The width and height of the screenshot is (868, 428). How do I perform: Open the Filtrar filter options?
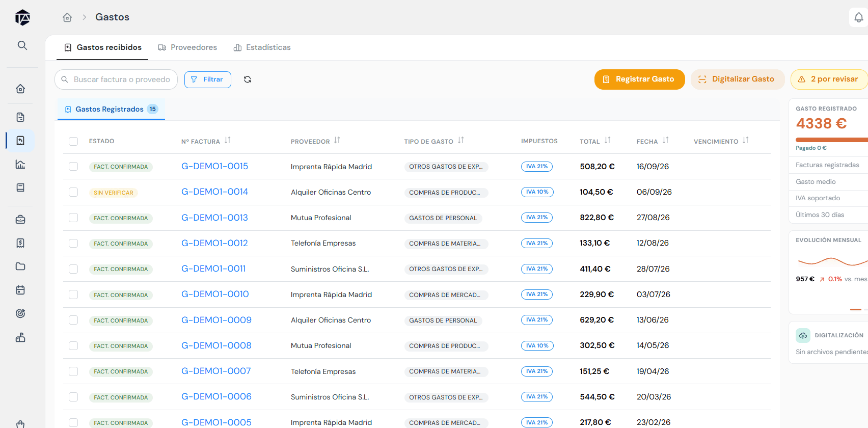click(208, 79)
